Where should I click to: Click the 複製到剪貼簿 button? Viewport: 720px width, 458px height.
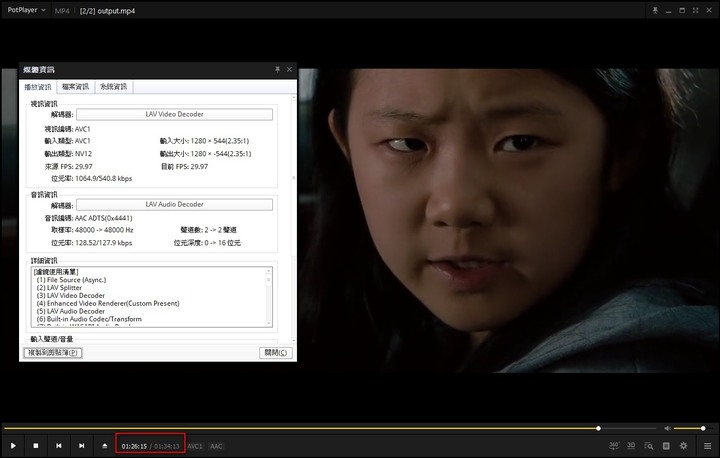[x=53, y=353]
